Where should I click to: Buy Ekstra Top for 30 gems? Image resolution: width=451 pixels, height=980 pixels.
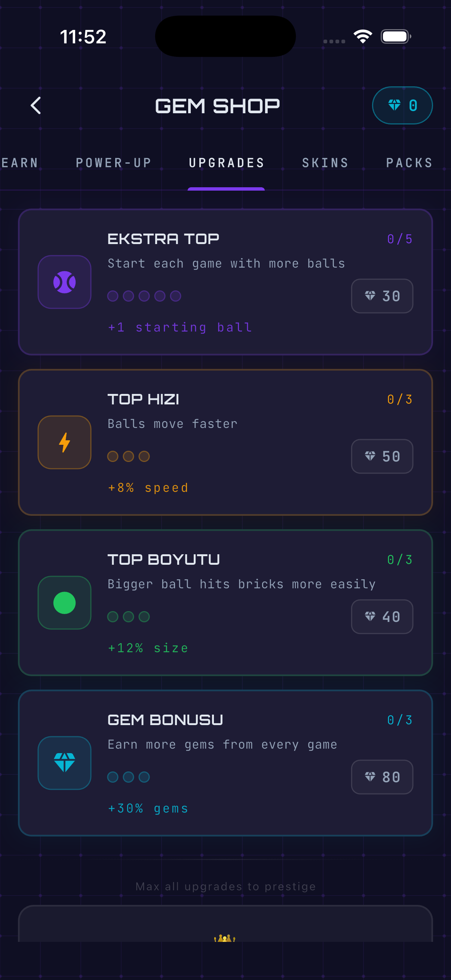pos(382,296)
